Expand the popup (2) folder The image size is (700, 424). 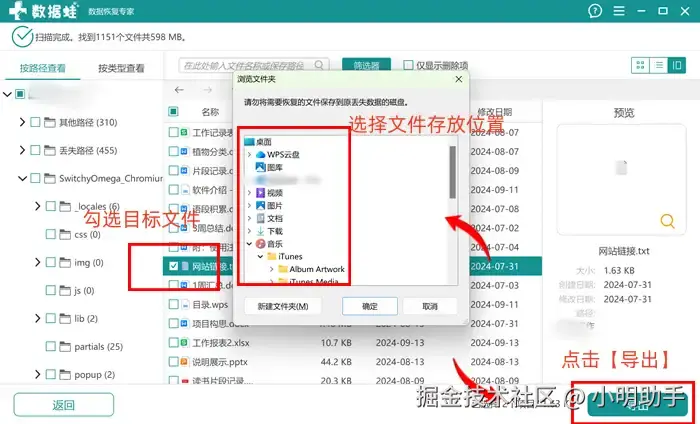click(x=38, y=374)
